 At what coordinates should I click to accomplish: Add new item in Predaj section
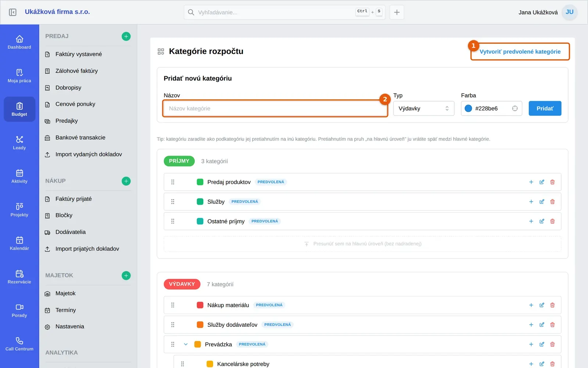(126, 36)
